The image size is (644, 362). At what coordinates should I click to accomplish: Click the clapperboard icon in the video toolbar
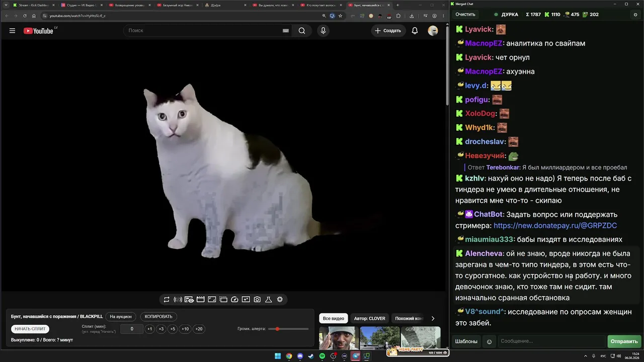[x=200, y=300]
